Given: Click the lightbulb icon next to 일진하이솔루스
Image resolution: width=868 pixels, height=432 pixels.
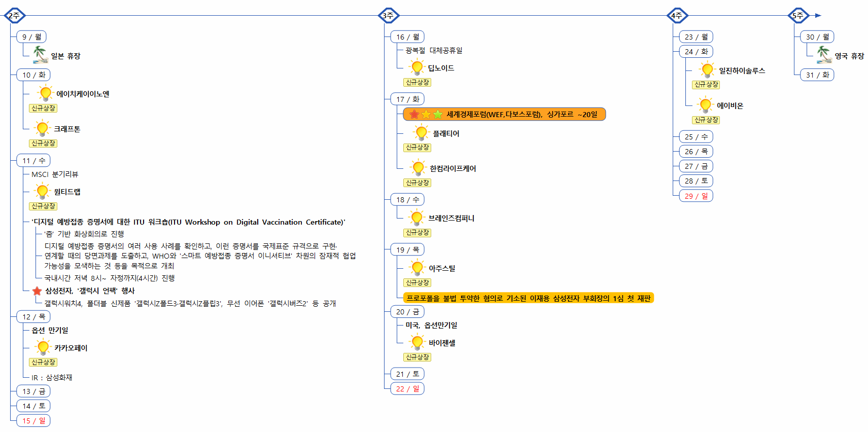Looking at the screenshot, I should coord(707,70).
